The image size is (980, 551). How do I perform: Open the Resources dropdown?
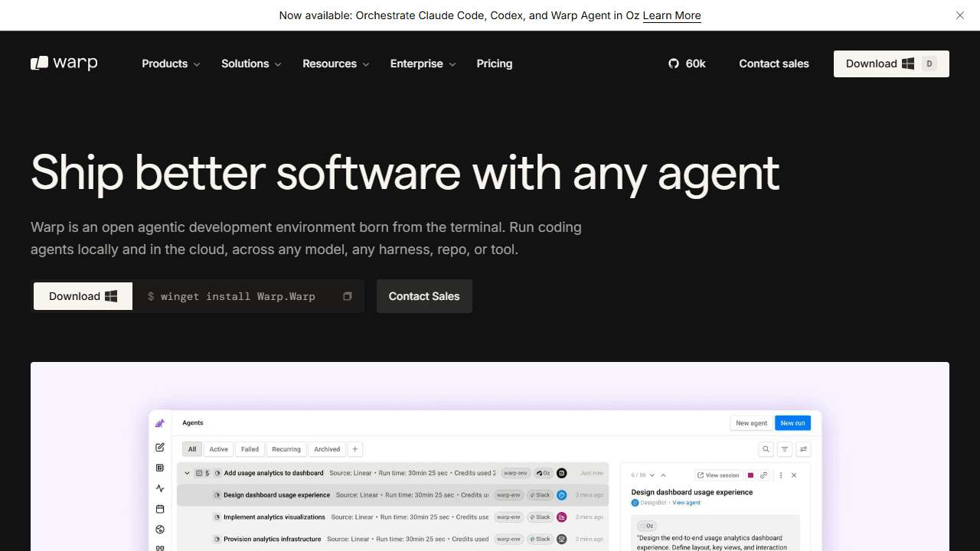(336, 64)
